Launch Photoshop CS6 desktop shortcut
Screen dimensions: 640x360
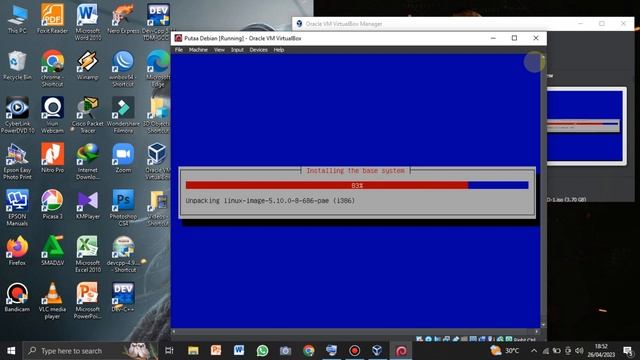click(x=123, y=208)
